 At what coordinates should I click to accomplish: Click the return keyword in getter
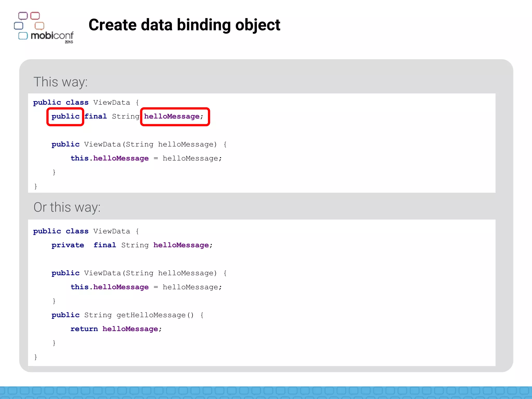84,329
